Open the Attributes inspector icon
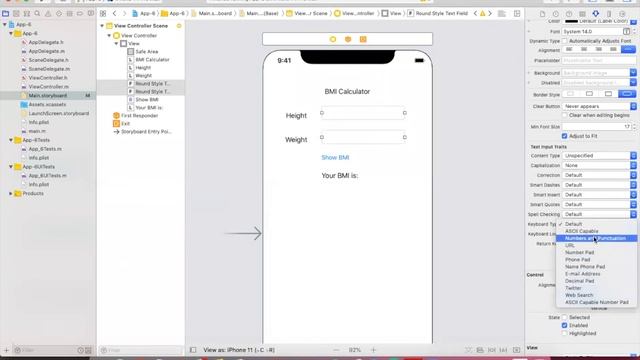This screenshot has width=640, height=360. [596, 13]
